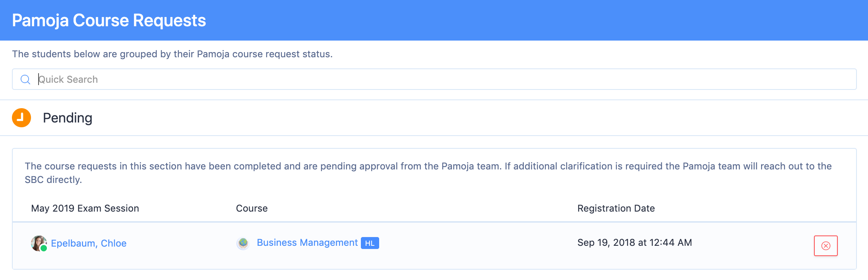Open Epelbaum, Chloe student profile link

click(89, 243)
